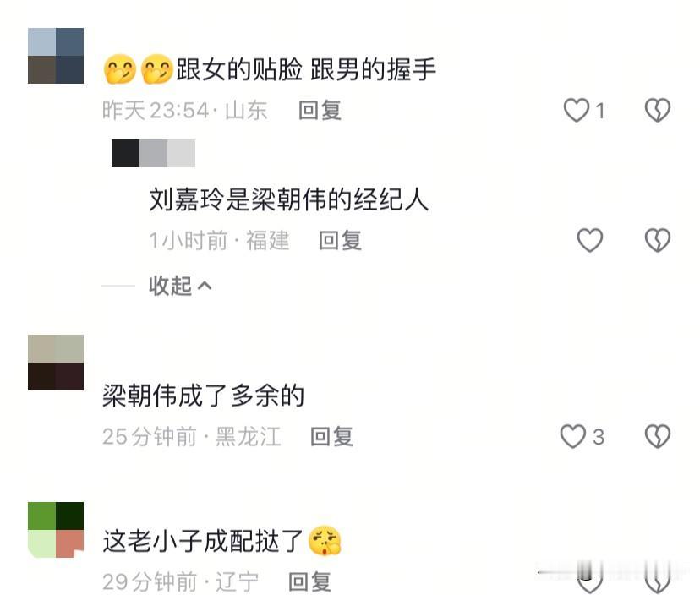Select the comment text 梁朝伟成了多余的
Screen dimensions: 700x595
point(203,396)
